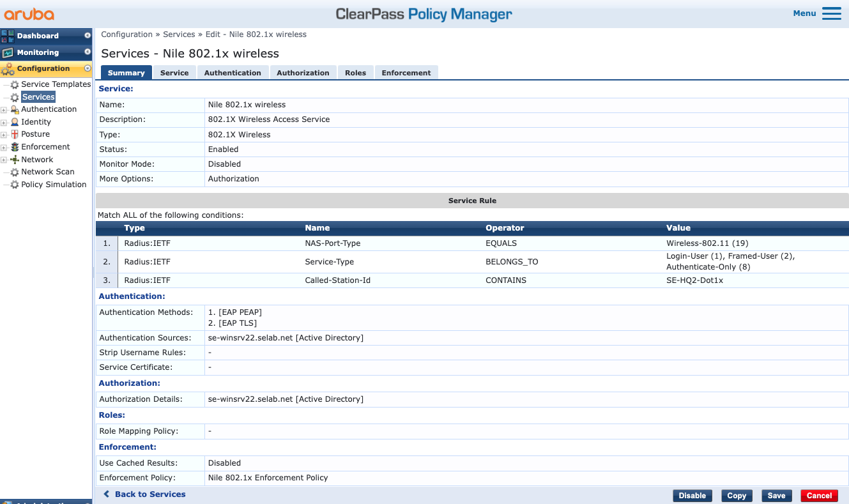Click the NAS-Port-Type rule name
849x504 pixels.
pyautogui.click(x=333, y=243)
